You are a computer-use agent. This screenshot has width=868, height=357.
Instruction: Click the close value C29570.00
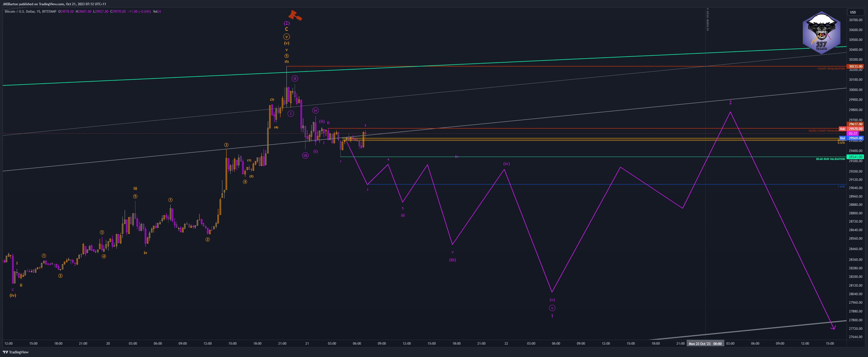pyautogui.click(x=118, y=12)
